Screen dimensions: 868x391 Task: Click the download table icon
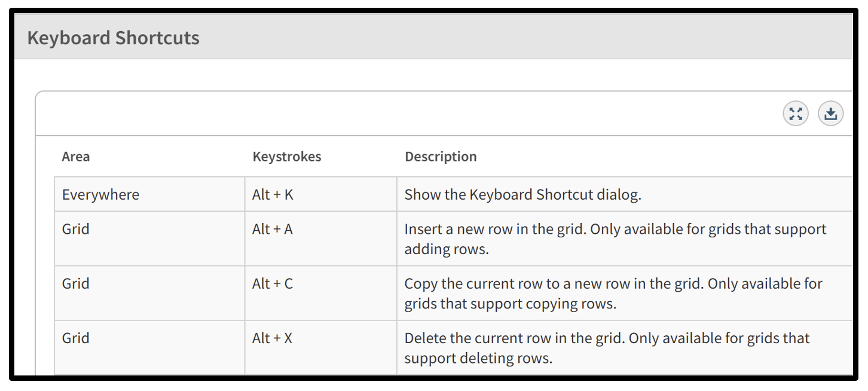point(830,114)
